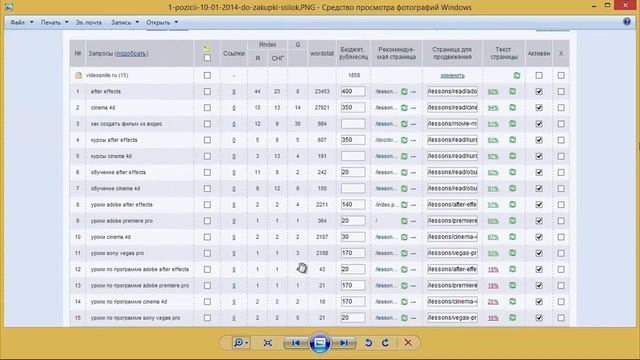
Task: Go to next picture
Action: pyautogui.click(x=345, y=343)
